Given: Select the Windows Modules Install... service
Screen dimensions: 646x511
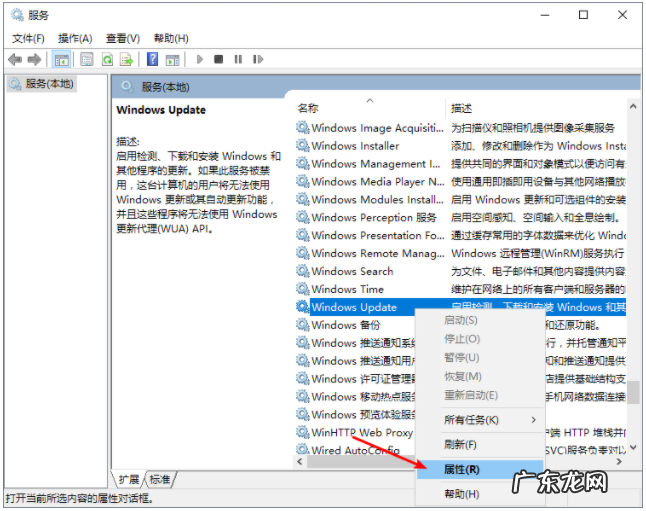Looking at the screenshot, I should coord(377,199).
